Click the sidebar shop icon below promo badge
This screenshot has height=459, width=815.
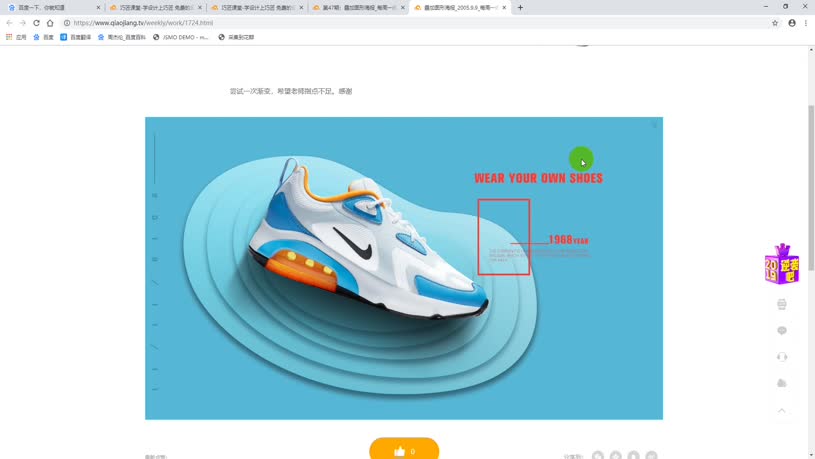click(x=782, y=305)
